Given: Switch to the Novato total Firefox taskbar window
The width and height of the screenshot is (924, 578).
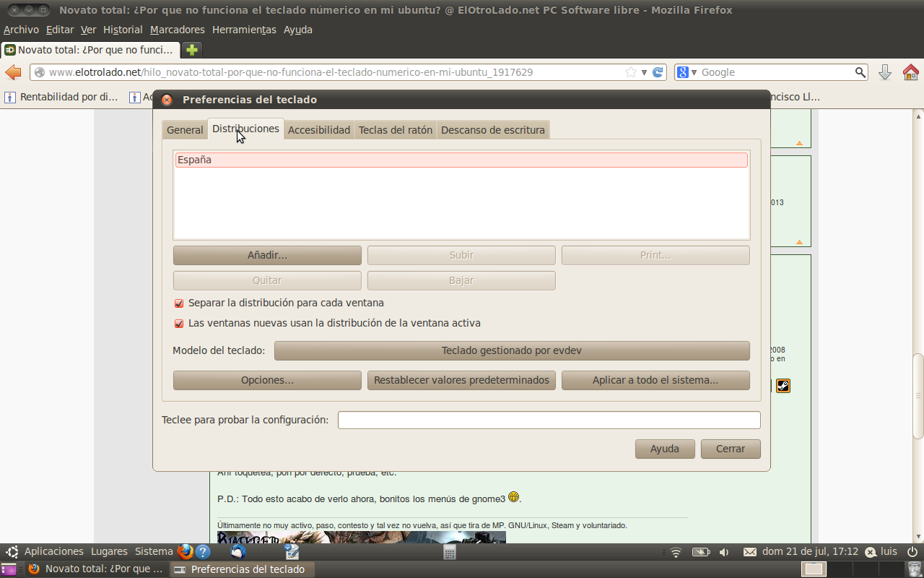Looking at the screenshot, I should [96, 569].
